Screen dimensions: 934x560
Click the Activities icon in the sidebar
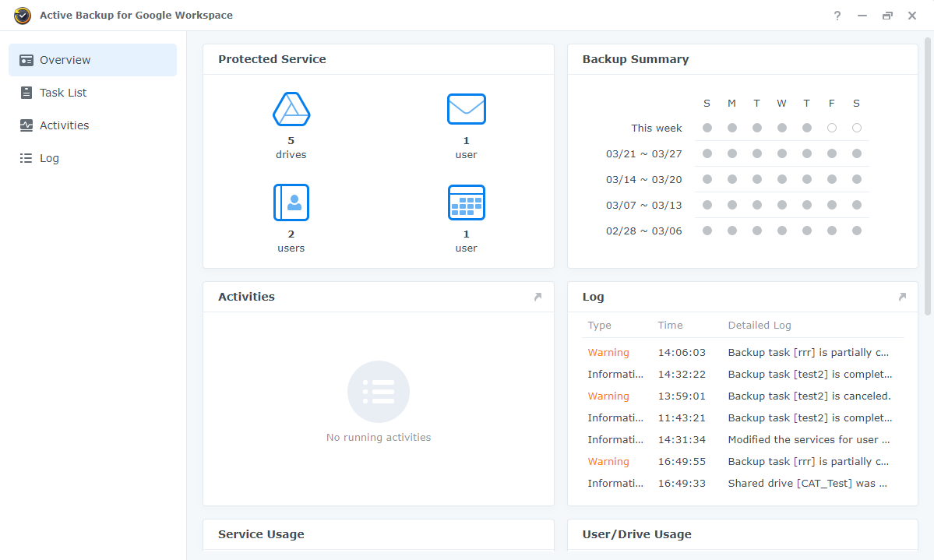[x=26, y=125]
